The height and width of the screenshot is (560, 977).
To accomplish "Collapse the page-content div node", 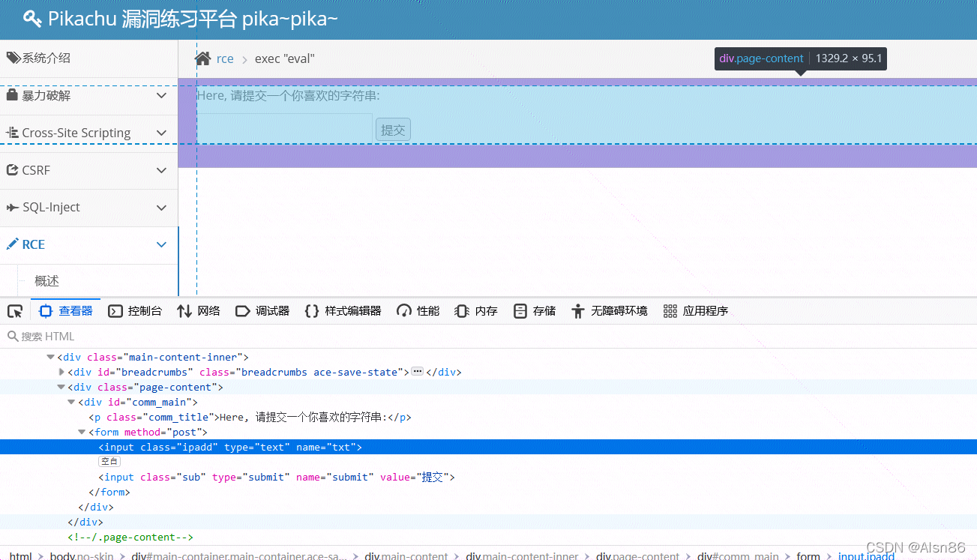I will click(x=61, y=388).
